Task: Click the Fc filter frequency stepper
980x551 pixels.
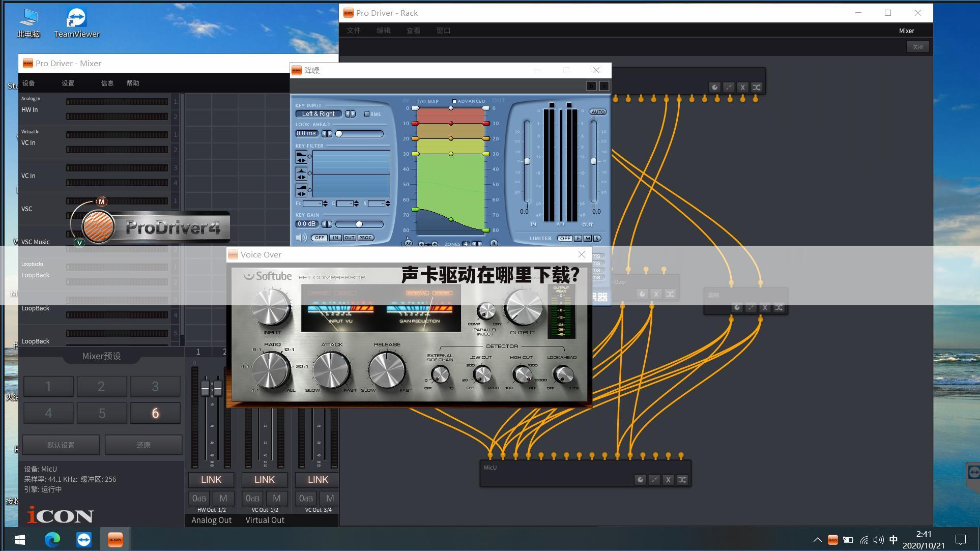Action: click(326, 204)
